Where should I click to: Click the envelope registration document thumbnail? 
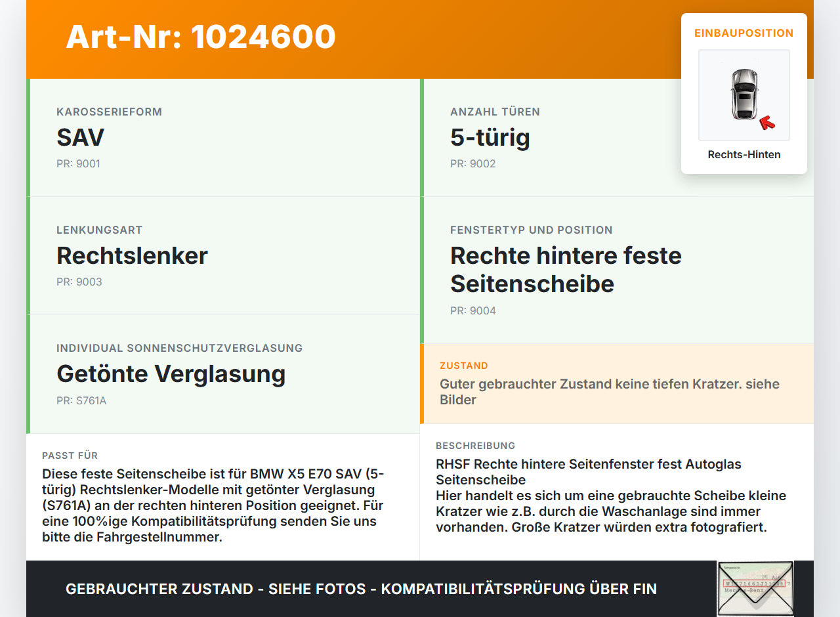coord(755,589)
